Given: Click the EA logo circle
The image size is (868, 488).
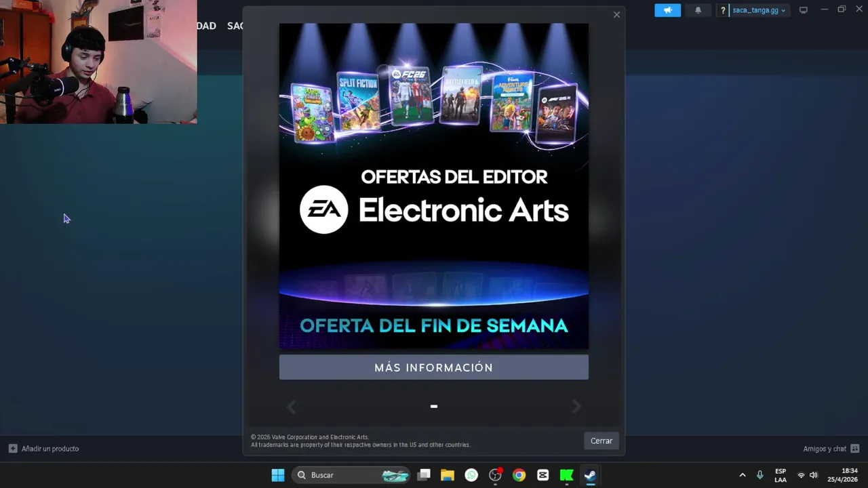Looking at the screenshot, I should pyautogui.click(x=324, y=209).
